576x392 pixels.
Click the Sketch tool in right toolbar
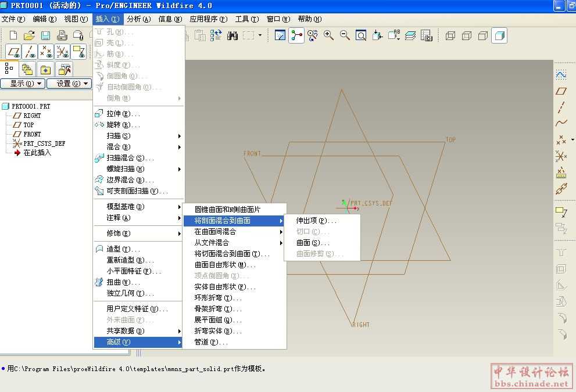(x=561, y=75)
